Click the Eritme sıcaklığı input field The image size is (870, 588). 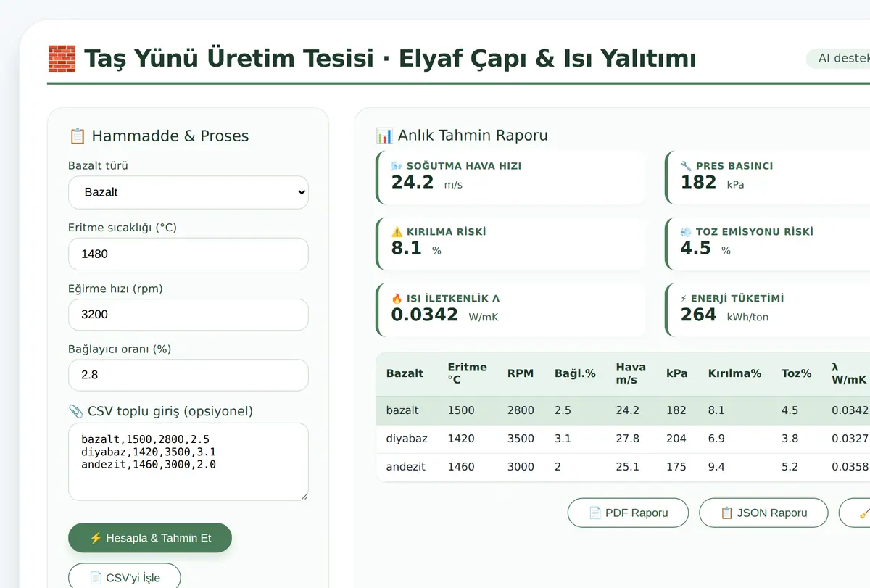pyautogui.click(x=188, y=254)
